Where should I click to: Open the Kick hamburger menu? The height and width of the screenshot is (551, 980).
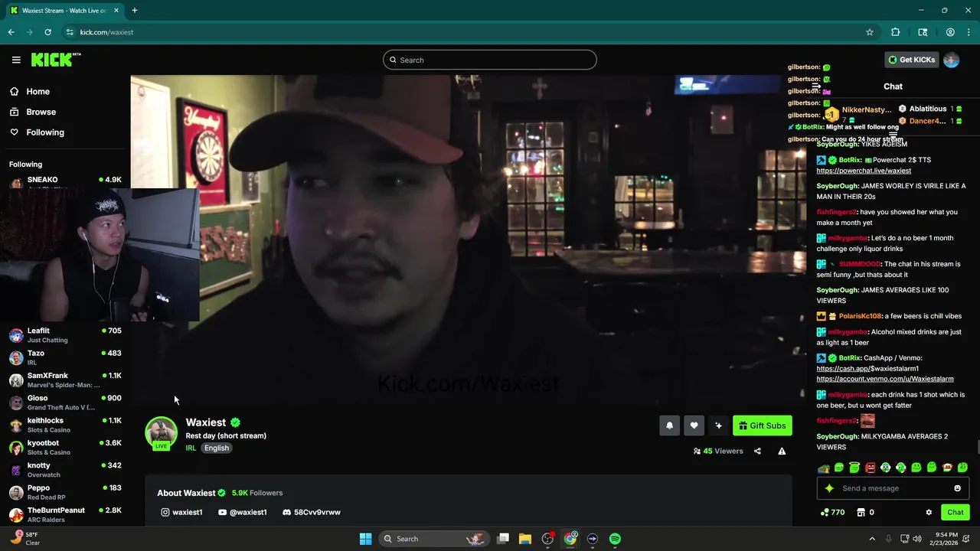point(16,60)
